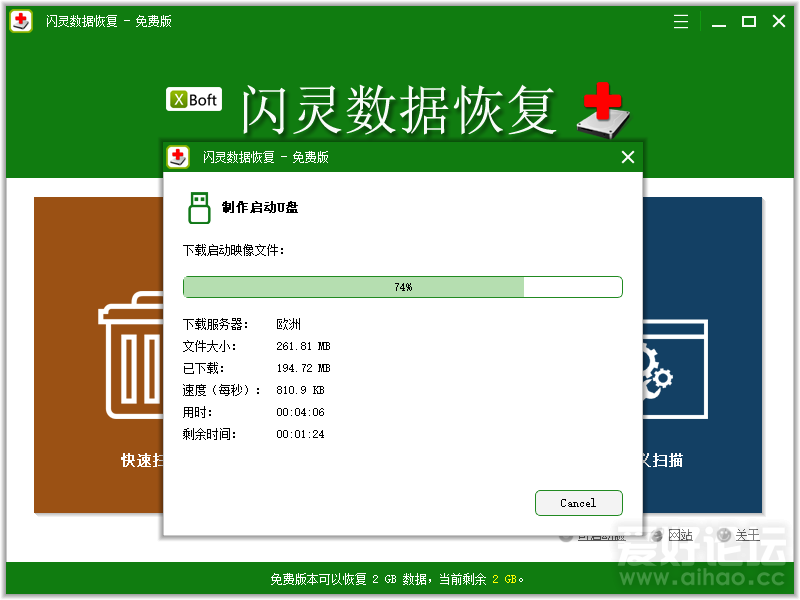This screenshot has height=600, width=800.
Task: Open the 网站 link at the bottom
Action: [680, 535]
